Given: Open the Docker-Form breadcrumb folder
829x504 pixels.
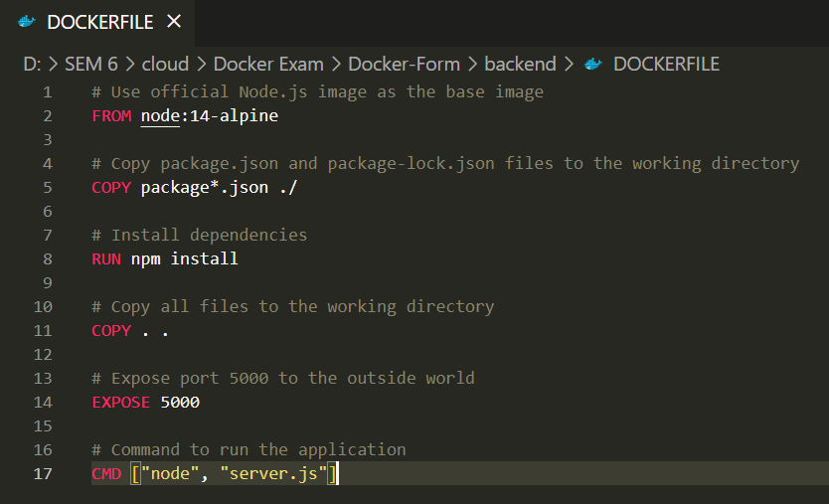Looking at the screenshot, I should (x=404, y=64).
